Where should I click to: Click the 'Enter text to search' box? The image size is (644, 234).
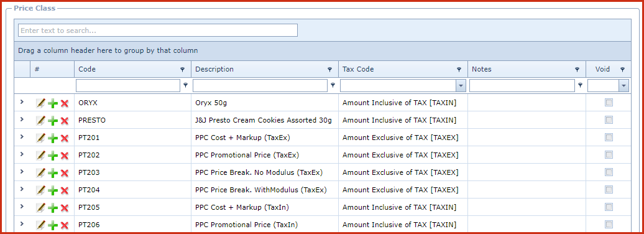click(x=158, y=30)
